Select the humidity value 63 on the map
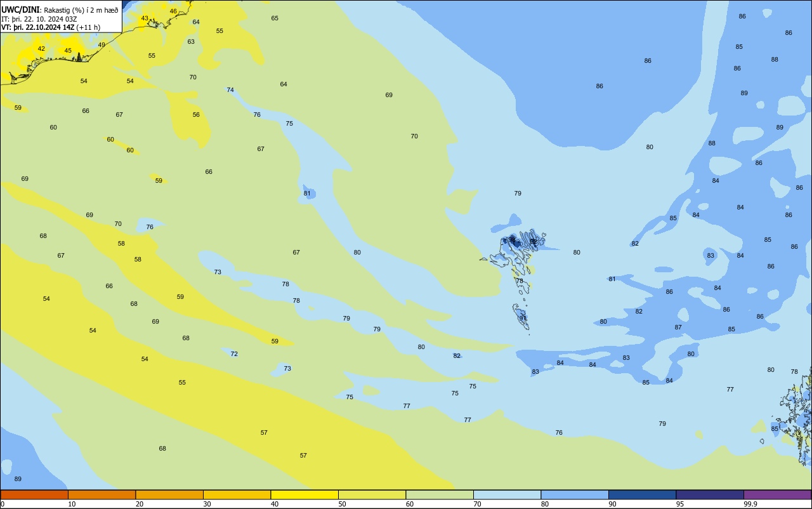812x509 pixels. click(191, 42)
